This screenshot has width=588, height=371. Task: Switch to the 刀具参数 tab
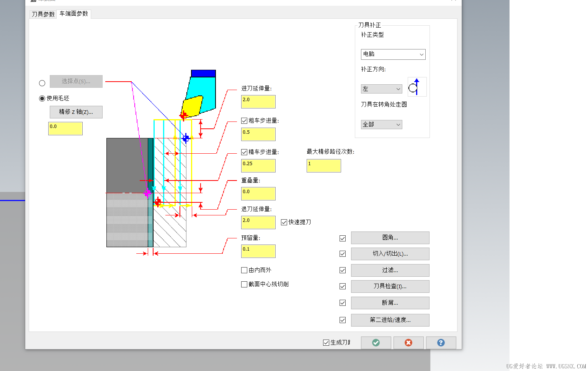point(43,14)
